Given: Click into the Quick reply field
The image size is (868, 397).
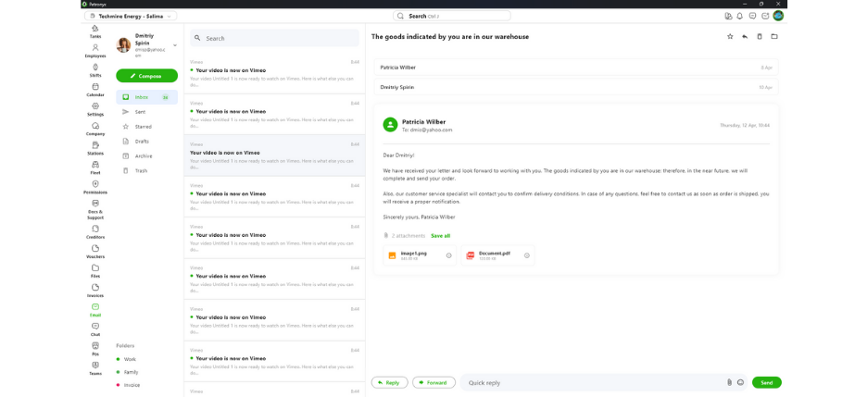Looking at the screenshot, I should point(593,382).
